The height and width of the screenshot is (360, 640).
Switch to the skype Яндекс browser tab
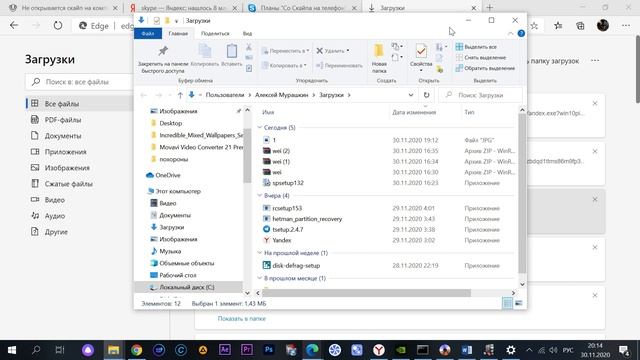pyautogui.click(x=183, y=8)
